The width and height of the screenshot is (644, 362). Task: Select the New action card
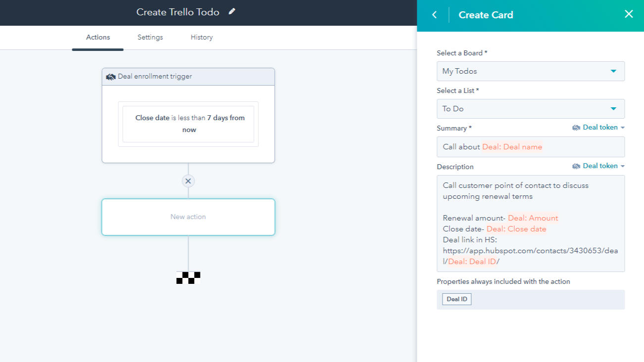(x=188, y=217)
